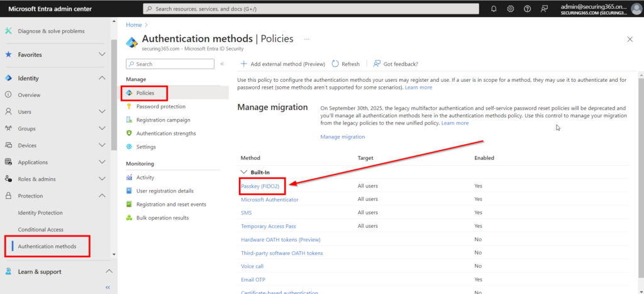Click the Identity diamond icon

pyautogui.click(x=8, y=78)
